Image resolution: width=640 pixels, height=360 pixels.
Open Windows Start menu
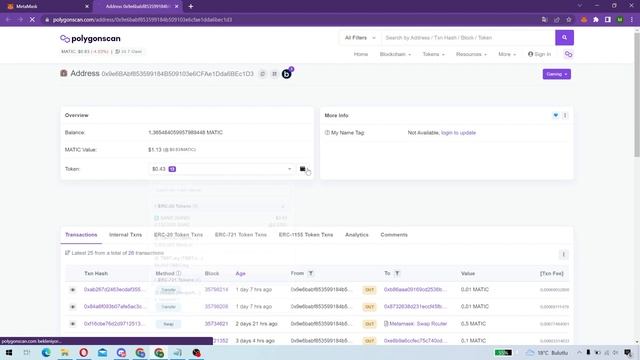click(9, 353)
